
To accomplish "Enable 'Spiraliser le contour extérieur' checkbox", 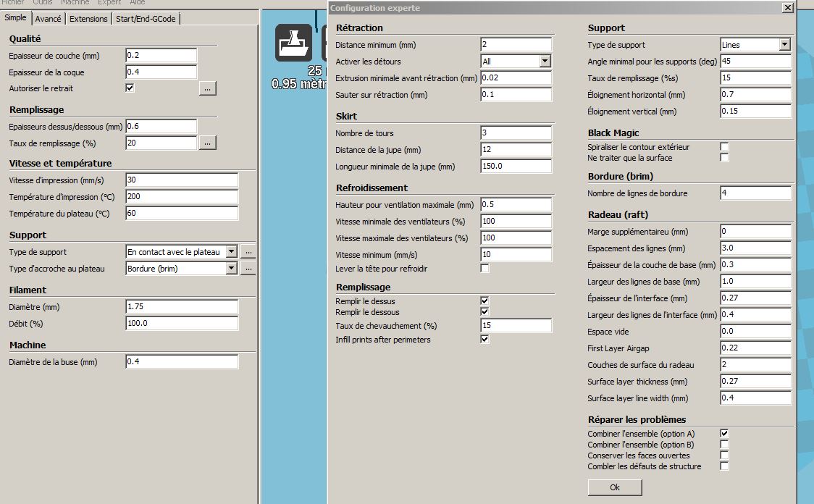I will coord(725,147).
